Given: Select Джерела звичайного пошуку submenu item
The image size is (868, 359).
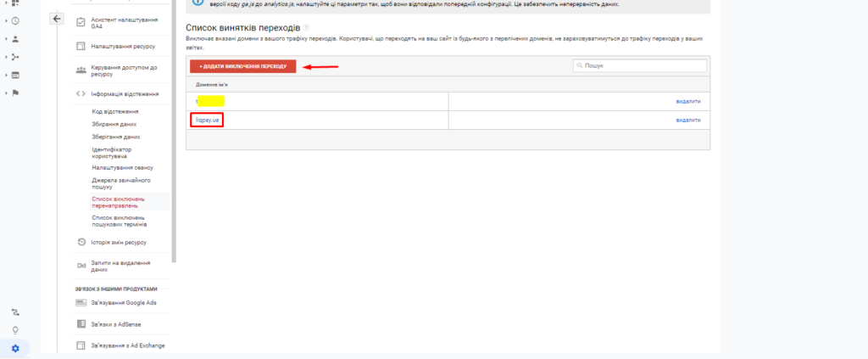Looking at the screenshot, I should click(x=121, y=184).
